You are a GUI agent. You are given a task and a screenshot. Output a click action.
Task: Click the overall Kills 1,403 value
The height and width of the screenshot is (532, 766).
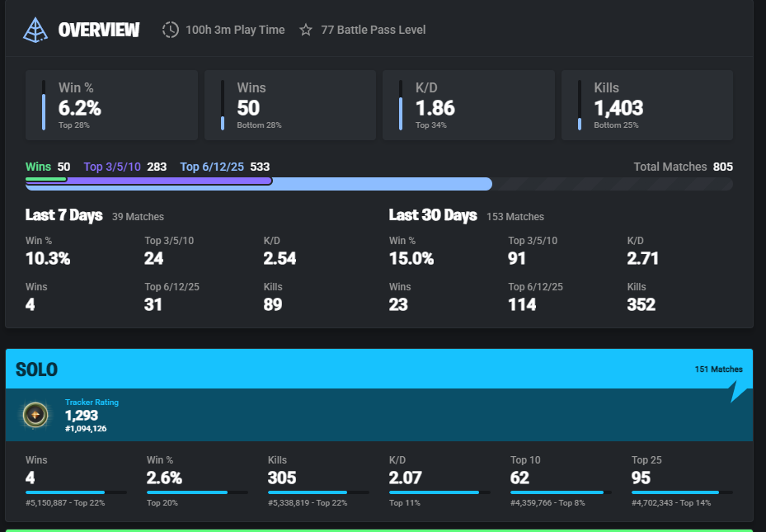click(x=618, y=108)
